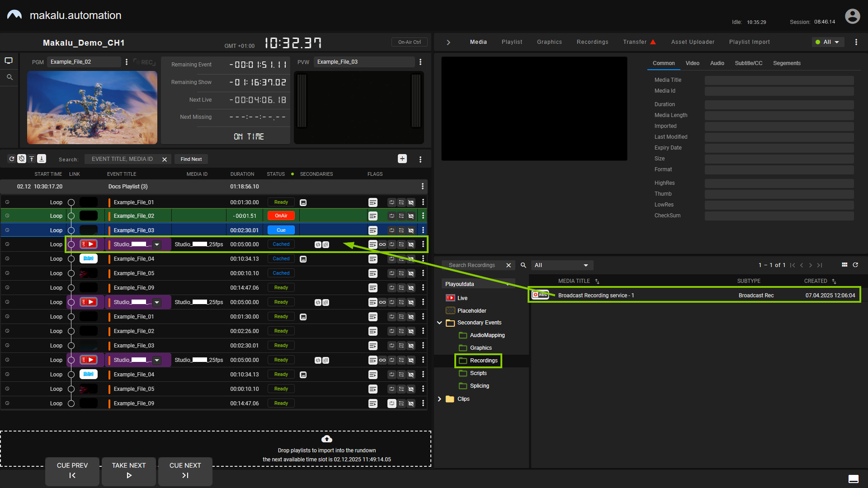This screenshot has width=868, height=488.
Task: Open the dropdown on the cached Studio event
Action: (x=157, y=244)
